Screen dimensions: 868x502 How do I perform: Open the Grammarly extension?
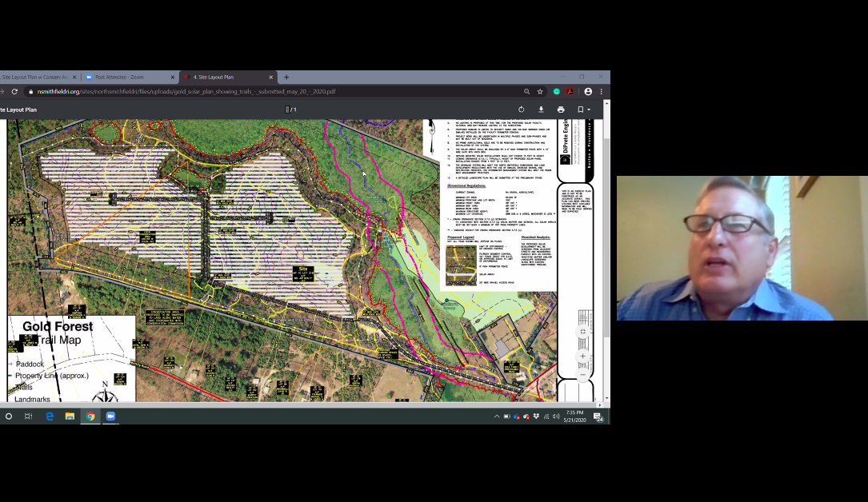click(556, 92)
